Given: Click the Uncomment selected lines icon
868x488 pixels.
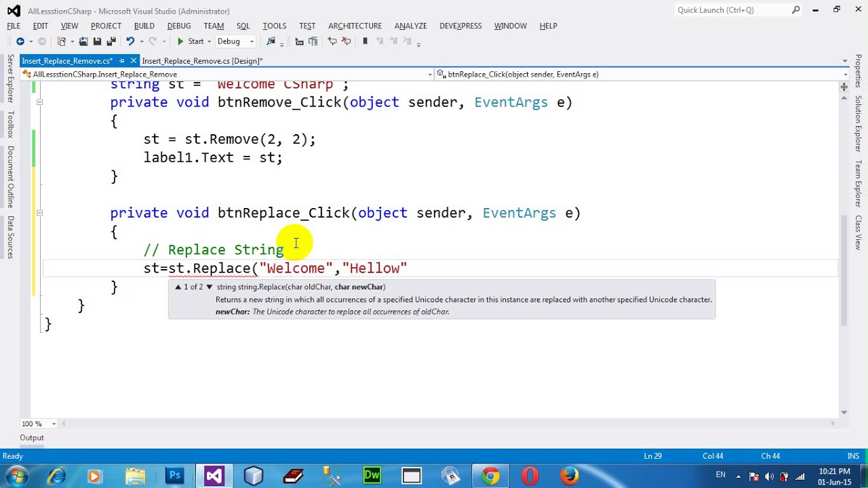Looking at the screenshot, I should [347, 41].
